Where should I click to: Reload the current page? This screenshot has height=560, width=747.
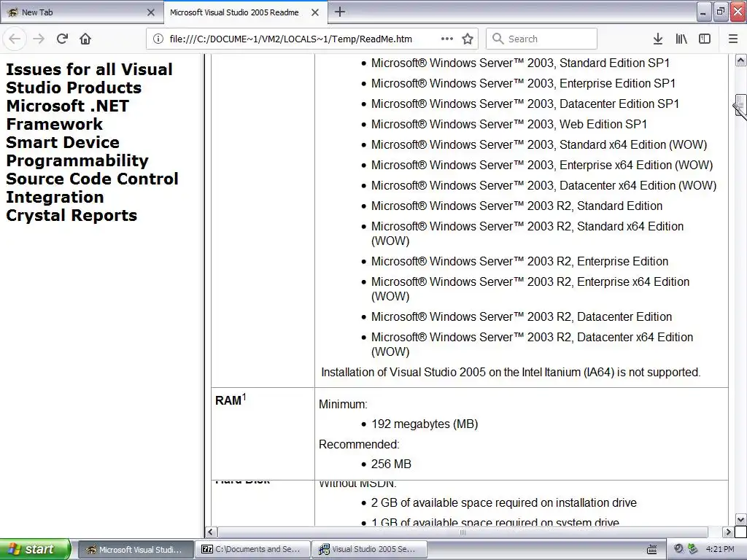62,39
